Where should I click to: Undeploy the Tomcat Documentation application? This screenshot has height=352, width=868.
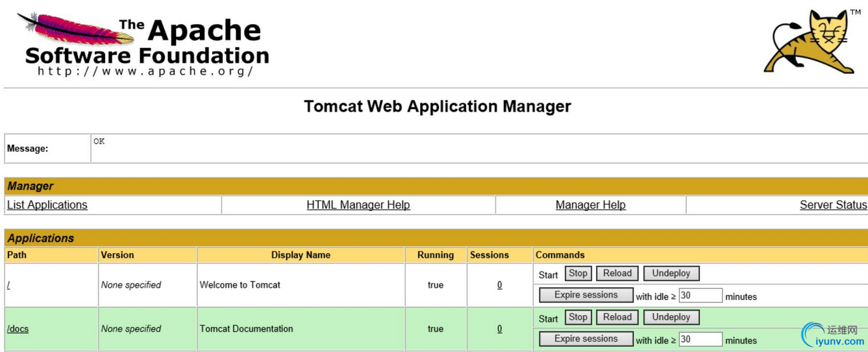point(671,318)
